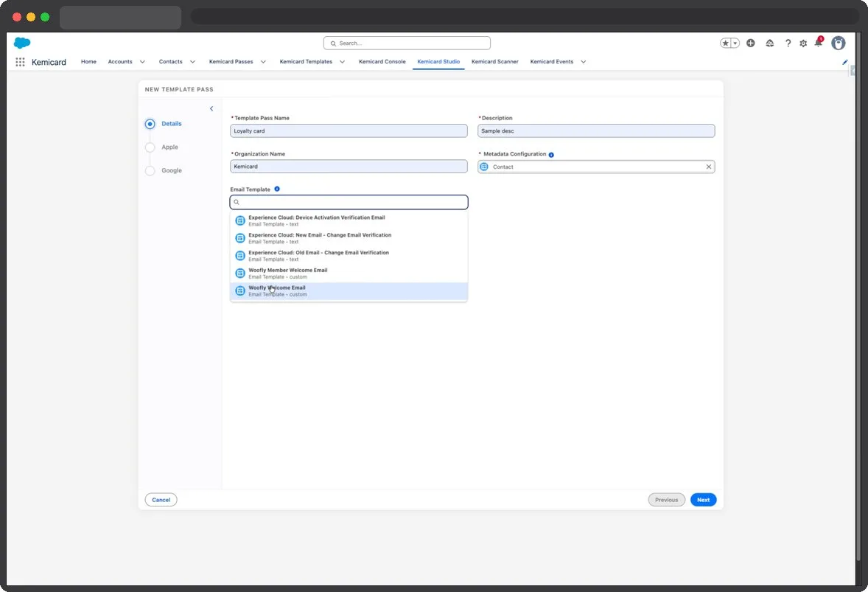The height and width of the screenshot is (592, 868).
Task: Open the Contacts tab
Action: click(170, 62)
